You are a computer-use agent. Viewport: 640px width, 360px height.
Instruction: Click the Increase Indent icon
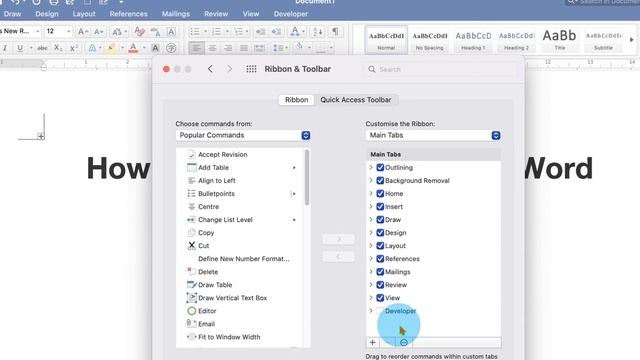tap(276, 31)
